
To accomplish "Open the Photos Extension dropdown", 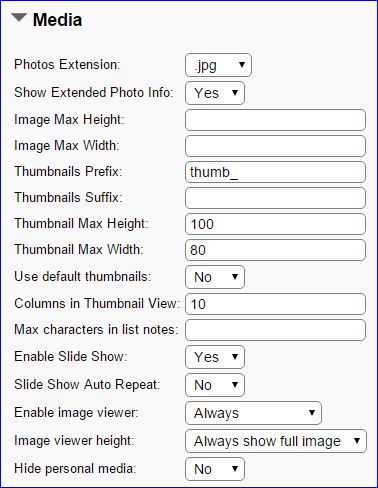I will [218, 65].
